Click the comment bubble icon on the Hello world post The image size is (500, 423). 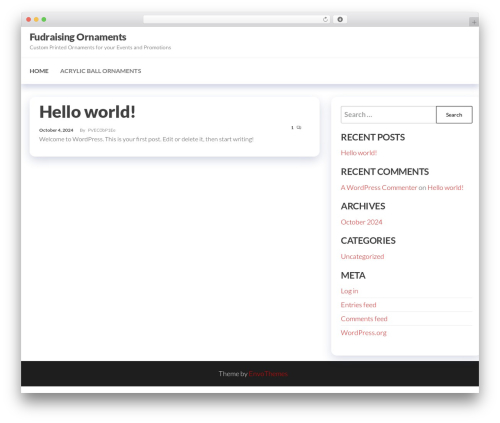pyautogui.click(x=299, y=127)
